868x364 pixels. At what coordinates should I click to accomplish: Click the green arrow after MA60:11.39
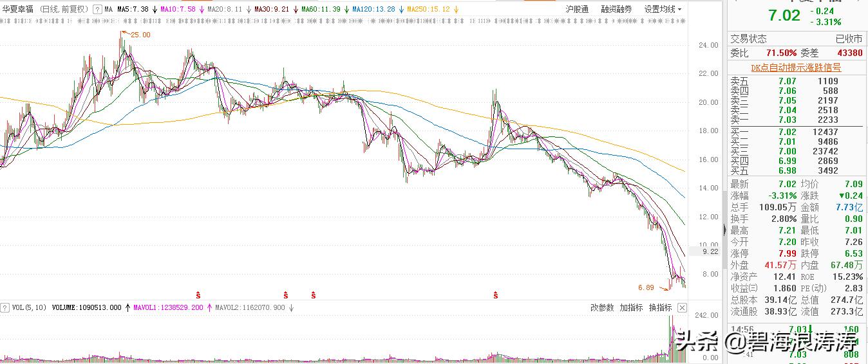pos(346,10)
